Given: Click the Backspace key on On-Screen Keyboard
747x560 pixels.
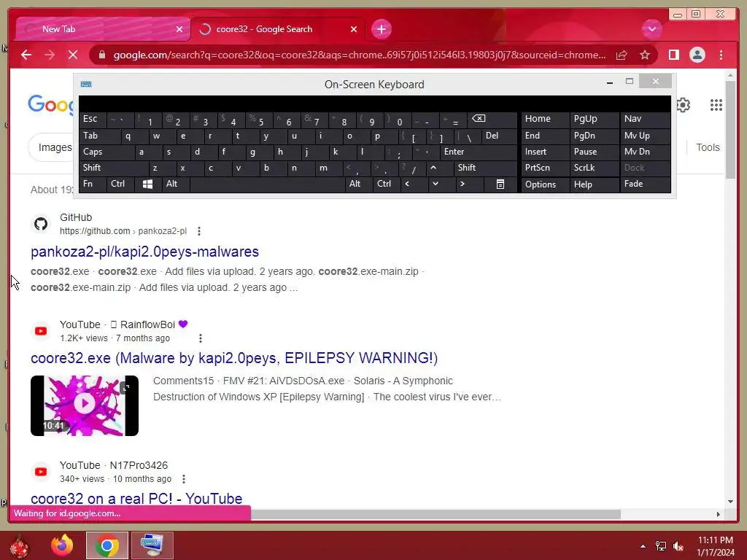Looking at the screenshot, I should tap(492, 120).
